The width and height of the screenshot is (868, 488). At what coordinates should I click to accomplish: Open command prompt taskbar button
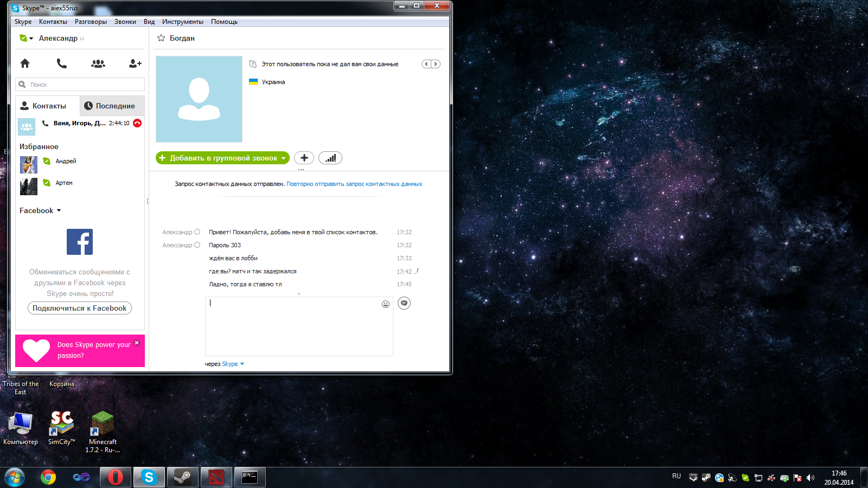click(x=250, y=477)
